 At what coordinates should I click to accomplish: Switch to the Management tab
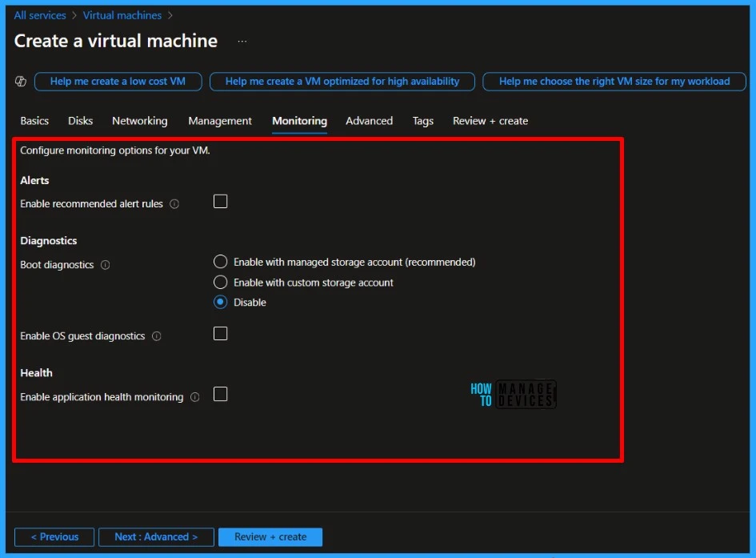pos(220,121)
